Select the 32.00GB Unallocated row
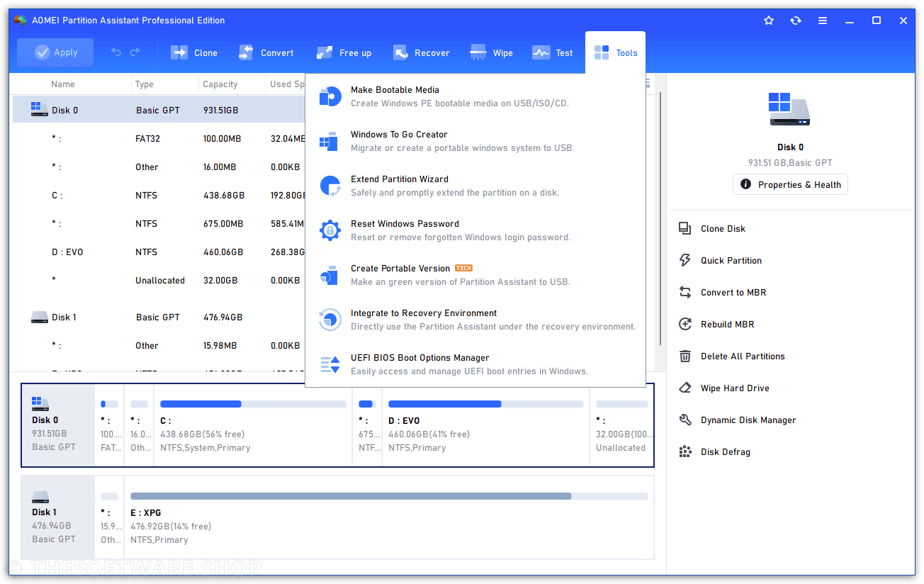 click(x=159, y=280)
